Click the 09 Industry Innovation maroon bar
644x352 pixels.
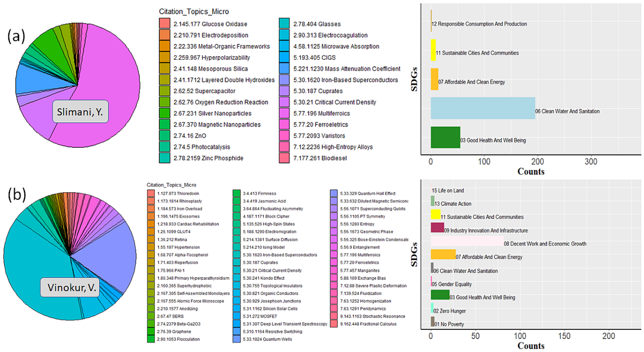437,228
